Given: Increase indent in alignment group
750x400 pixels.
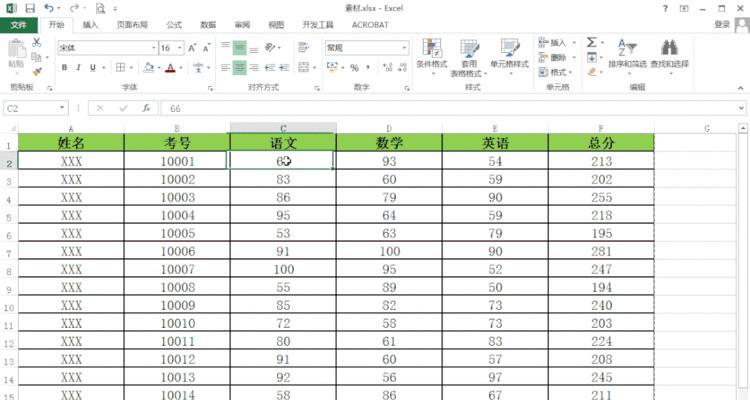Looking at the screenshot, I should pos(284,67).
